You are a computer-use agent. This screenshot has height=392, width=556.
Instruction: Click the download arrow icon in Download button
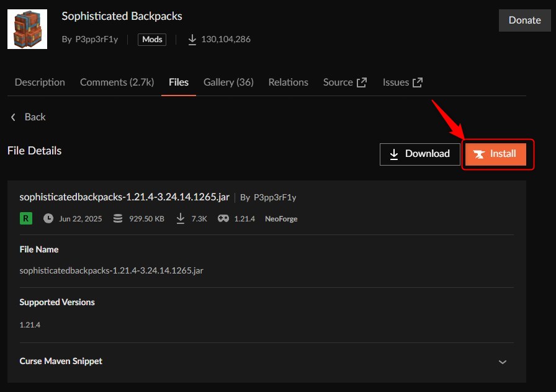(x=393, y=154)
